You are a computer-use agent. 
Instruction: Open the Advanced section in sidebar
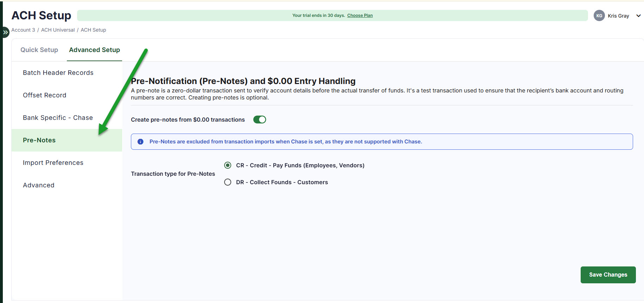click(x=39, y=185)
